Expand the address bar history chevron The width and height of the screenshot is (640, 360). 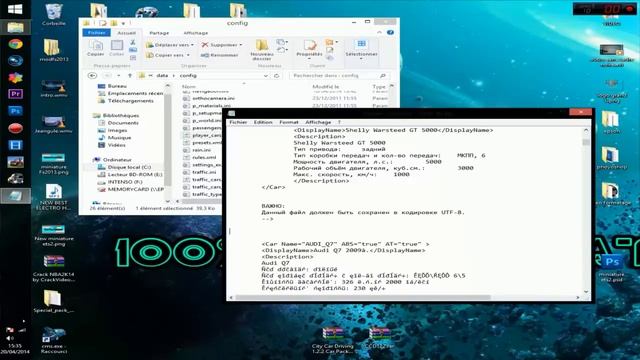(266, 76)
